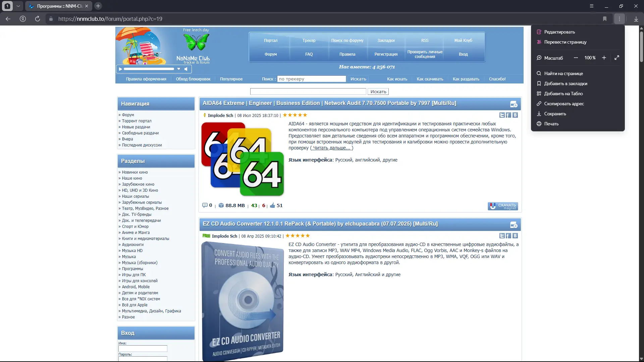Click AIDA64 thumbs-up like icon
The image size is (644, 362).
(x=272, y=205)
